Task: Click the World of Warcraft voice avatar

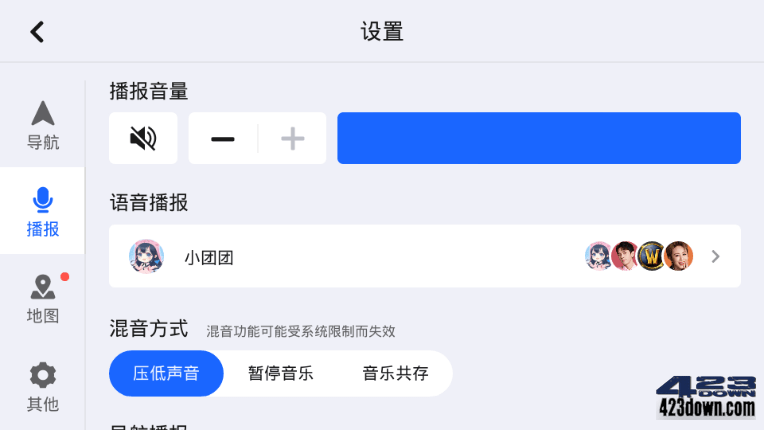Action: [652, 256]
